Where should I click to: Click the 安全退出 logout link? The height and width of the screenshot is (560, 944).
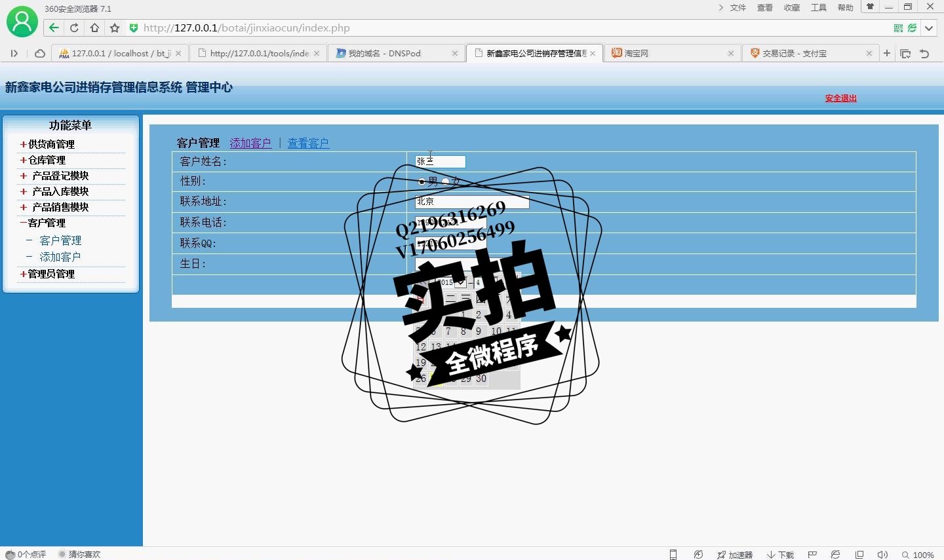tap(841, 98)
